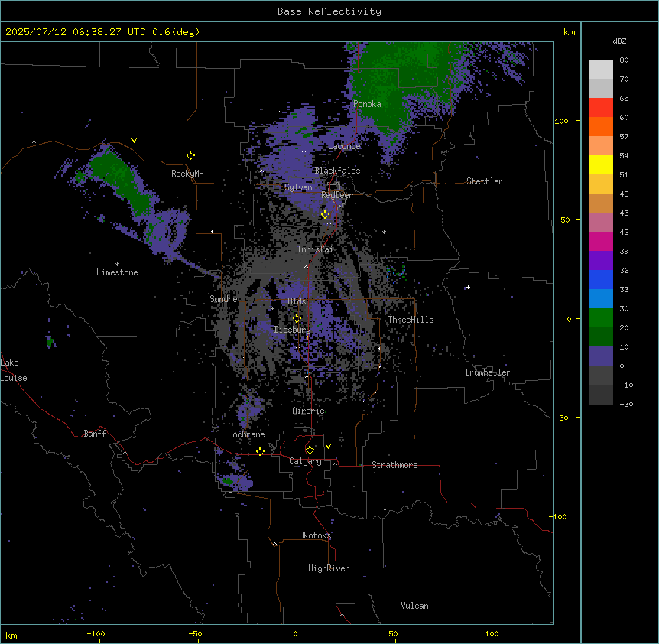Screen dimensions: 659x644
Task: Click the yellow V marker east of Calgary
Action: (328, 447)
